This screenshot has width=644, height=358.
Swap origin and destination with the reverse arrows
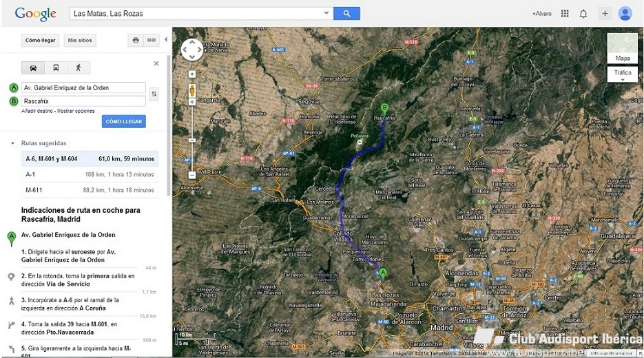pos(154,94)
